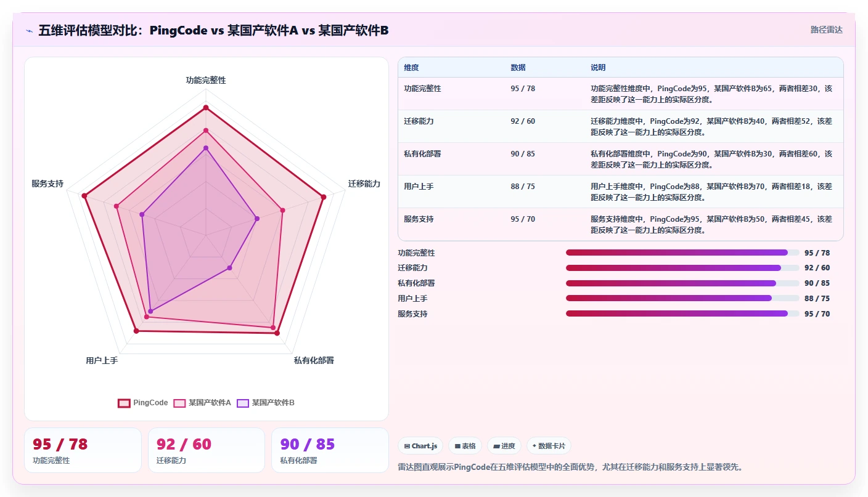Click PingCode's data point on 服务支持 axis

coord(84,196)
